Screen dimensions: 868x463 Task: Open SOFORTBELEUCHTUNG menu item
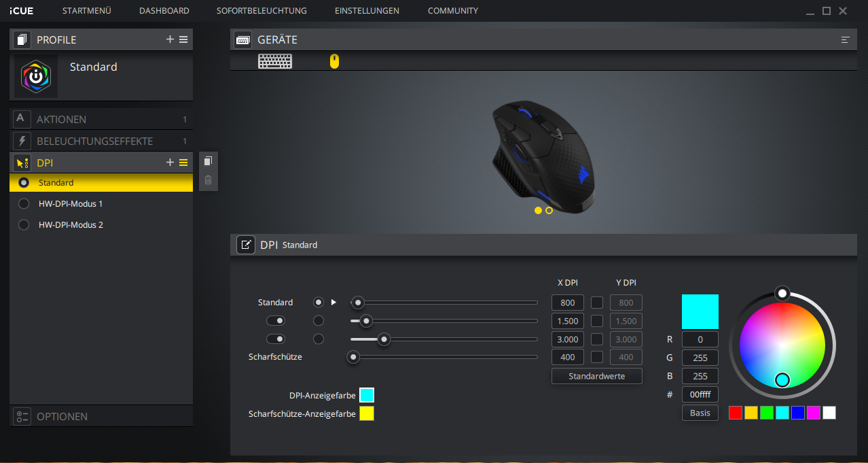[261, 11]
